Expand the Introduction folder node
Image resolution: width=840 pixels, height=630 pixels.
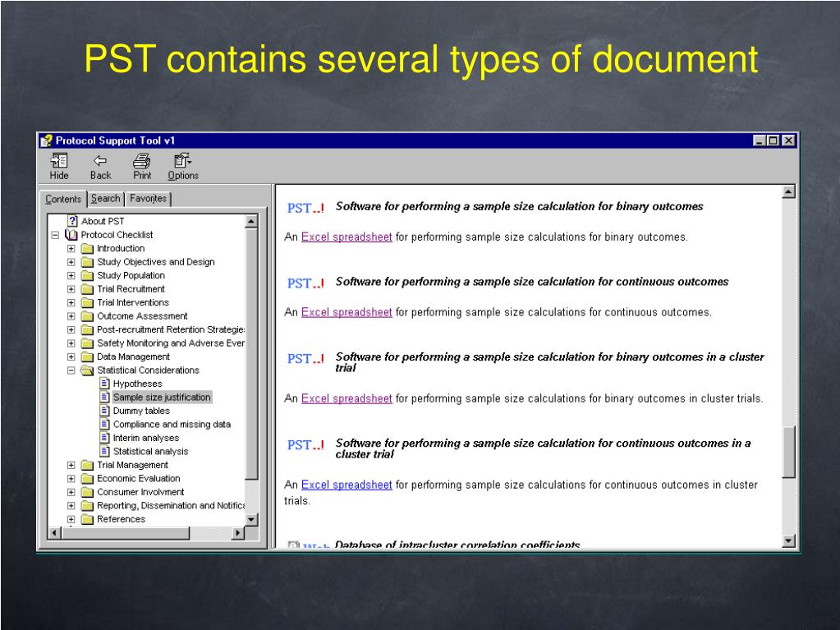71,249
